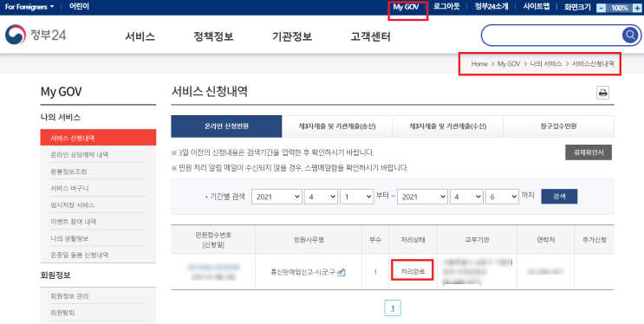Click Home in breadcrumb

click(479, 64)
